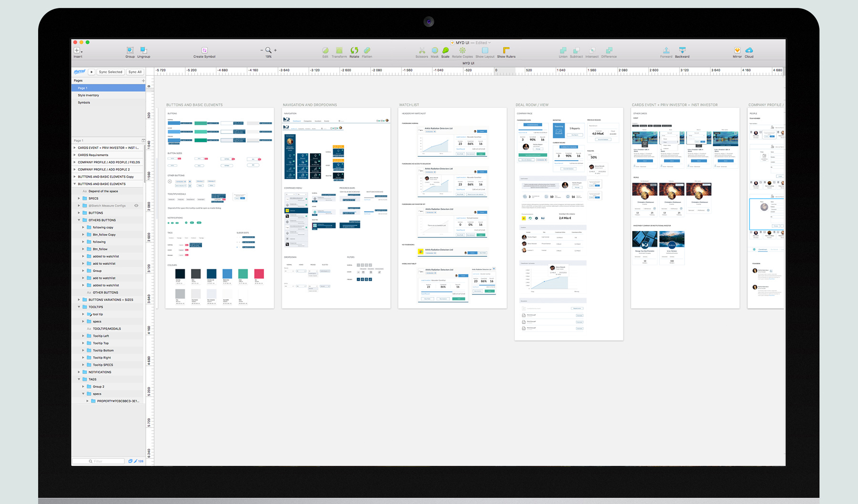
Task: Select the following copy layer
Action: 103,227
